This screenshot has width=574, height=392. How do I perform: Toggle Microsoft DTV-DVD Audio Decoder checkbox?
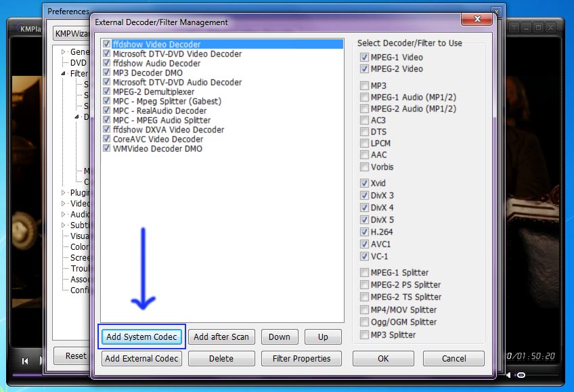(x=106, y=82)
